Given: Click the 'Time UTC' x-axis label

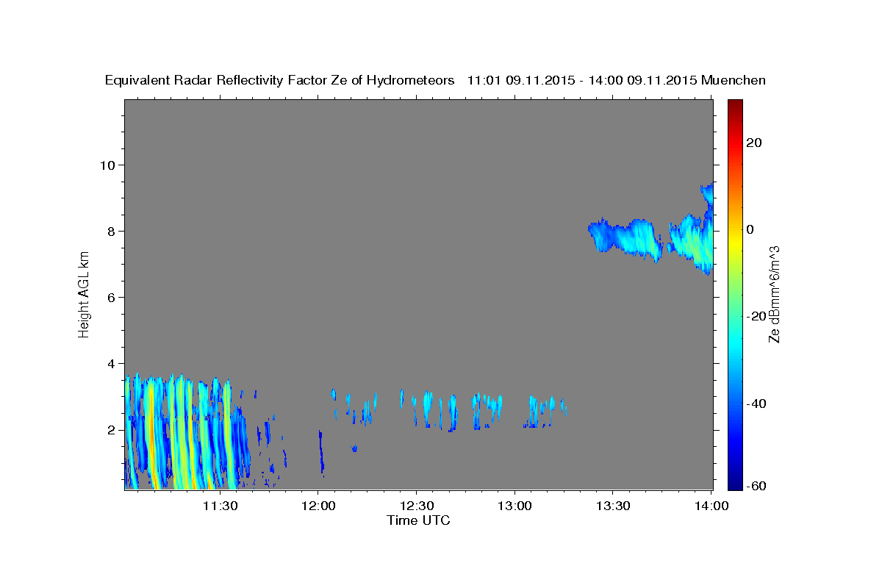Looking at the screenshot, I should point(418,520).
